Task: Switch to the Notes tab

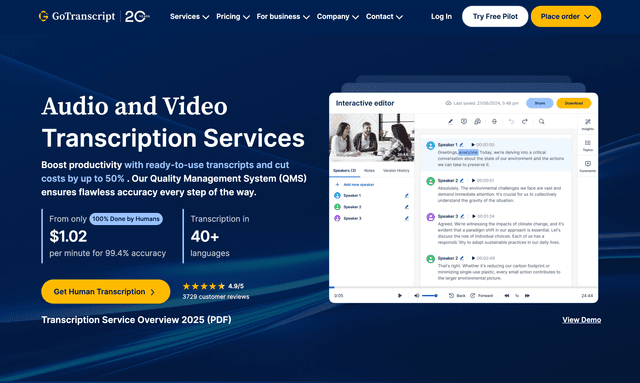Action: click(369, 171)
